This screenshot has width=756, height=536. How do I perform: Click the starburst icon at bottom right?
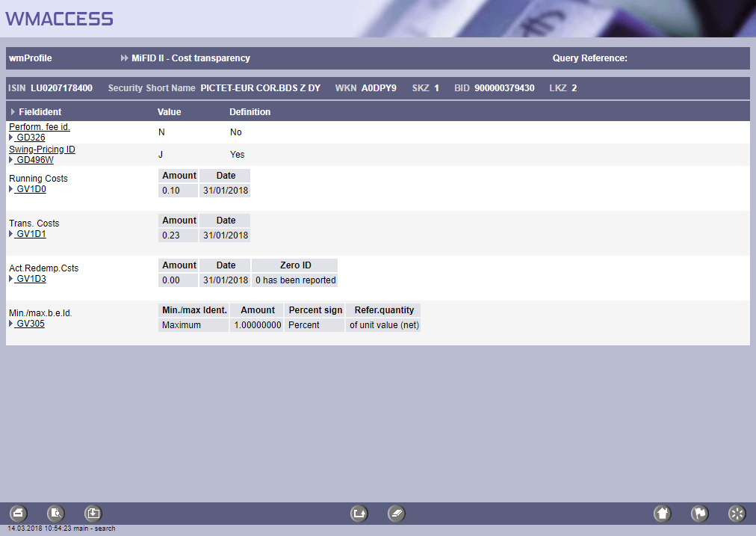click(737, 514)
